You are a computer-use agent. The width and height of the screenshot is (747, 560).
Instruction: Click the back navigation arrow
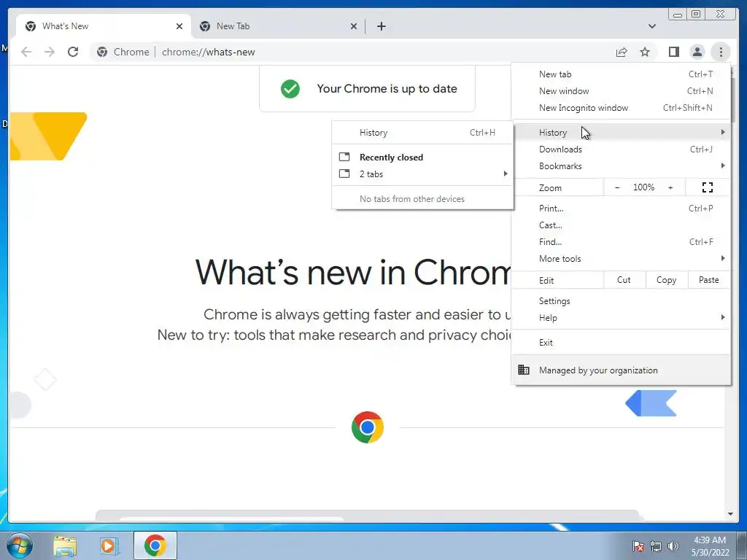[x=26, y=52]
